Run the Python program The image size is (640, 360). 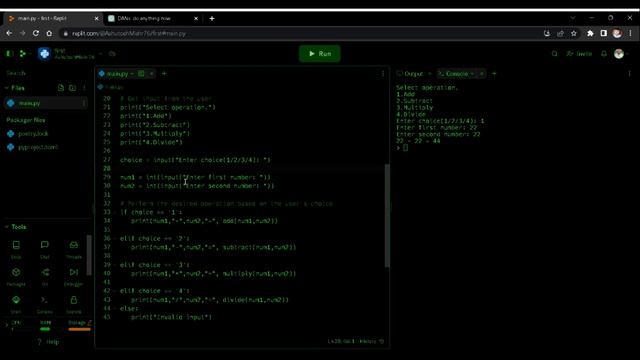pyautogui.click(x=320, y=53)
